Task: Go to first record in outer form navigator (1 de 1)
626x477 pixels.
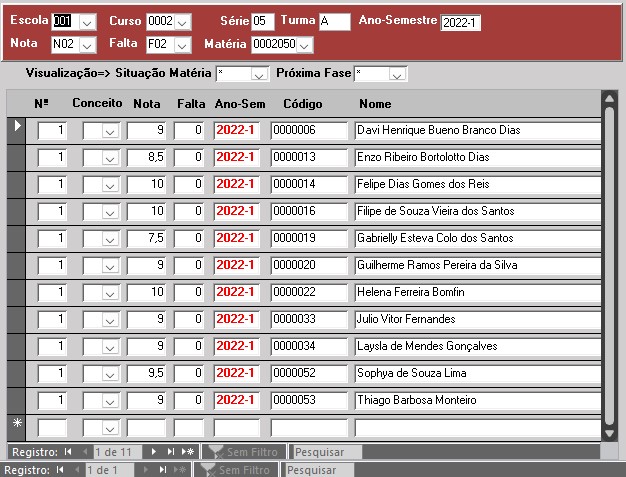Action: (60, 470)
